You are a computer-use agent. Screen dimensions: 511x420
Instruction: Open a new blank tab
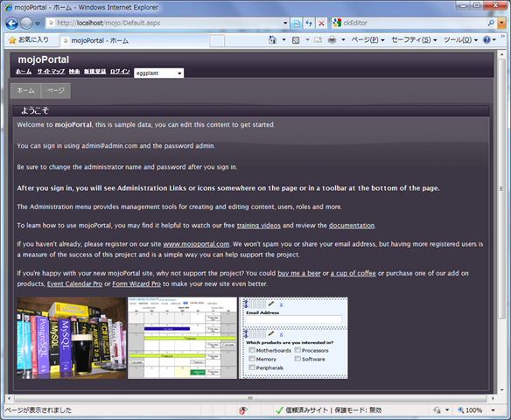[217, 41]
